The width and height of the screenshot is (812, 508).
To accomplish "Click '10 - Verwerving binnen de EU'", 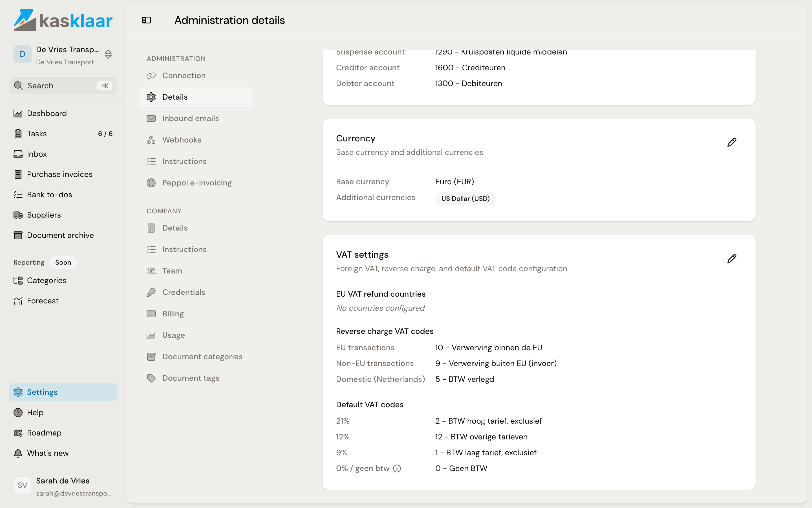I will 489,348.
